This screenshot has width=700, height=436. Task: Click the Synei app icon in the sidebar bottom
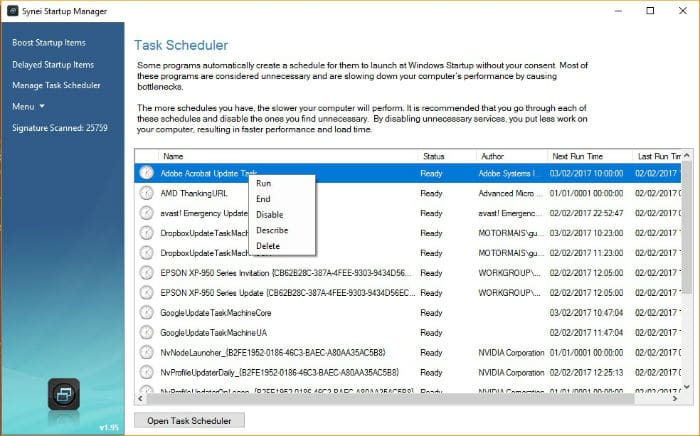(x=64, y=394)
